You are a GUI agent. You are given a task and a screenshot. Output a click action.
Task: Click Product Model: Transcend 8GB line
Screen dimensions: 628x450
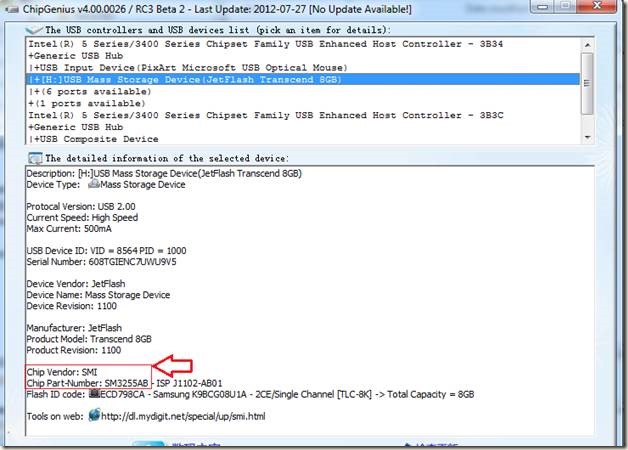(89, 339)
